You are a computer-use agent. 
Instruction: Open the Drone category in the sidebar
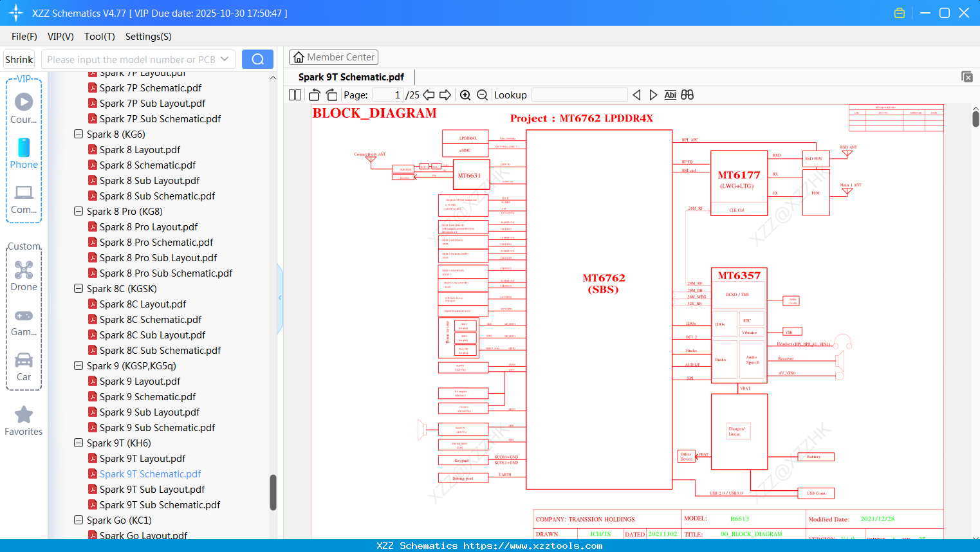tap(24, 276)
